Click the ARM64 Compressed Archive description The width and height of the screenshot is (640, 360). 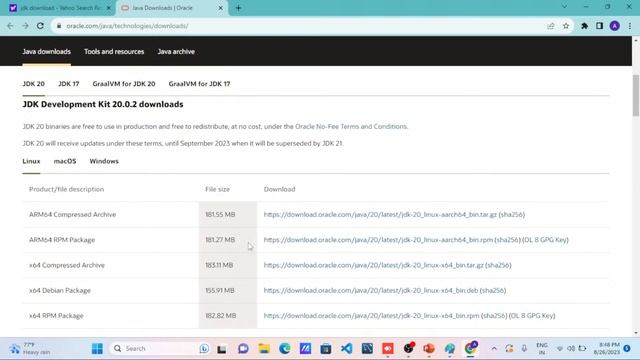(x=72, y=214)
